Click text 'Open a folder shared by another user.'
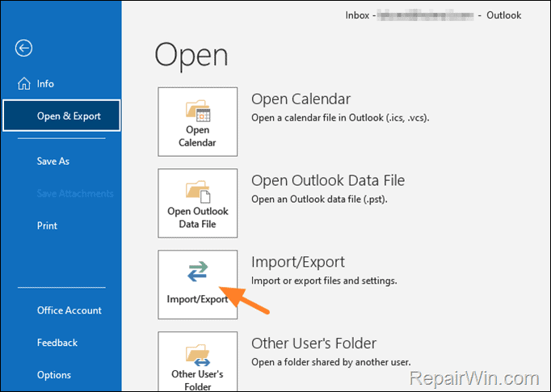This screenshot has height=392, width=551. 330,362
